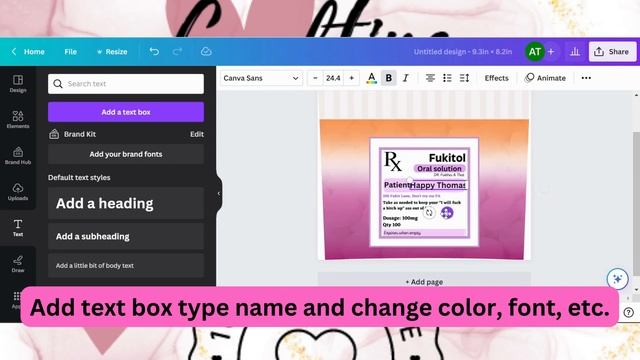
Task: Click the AT profile avatar
Action: [535, 52]
